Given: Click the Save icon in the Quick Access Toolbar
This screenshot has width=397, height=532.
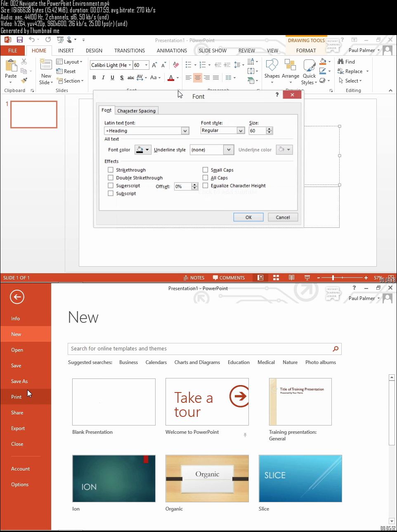Looking at the screenshot, I should click(19, 40).
